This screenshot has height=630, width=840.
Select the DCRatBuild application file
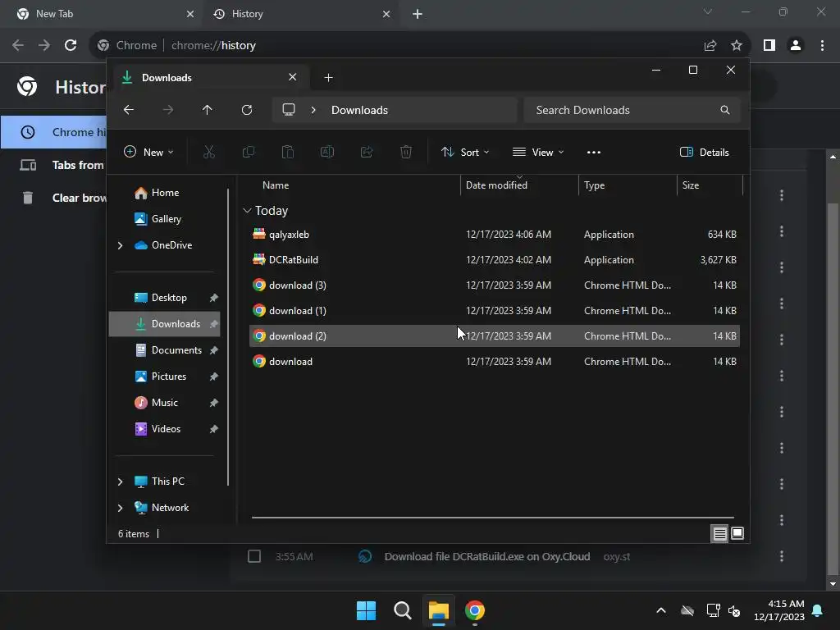pyautogui.click(x=495, y=260)
